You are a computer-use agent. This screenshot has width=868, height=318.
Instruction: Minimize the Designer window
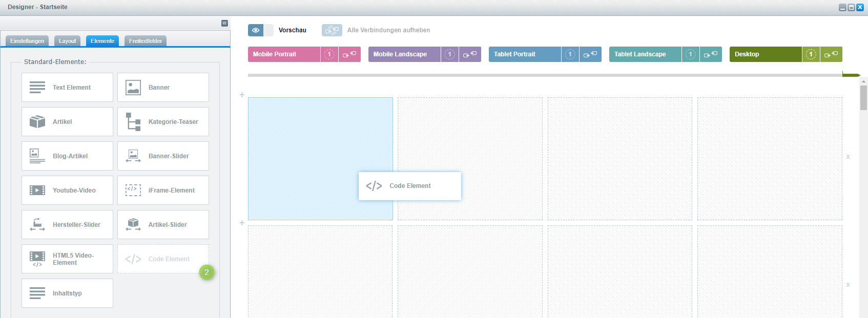(x=842, y=7)
